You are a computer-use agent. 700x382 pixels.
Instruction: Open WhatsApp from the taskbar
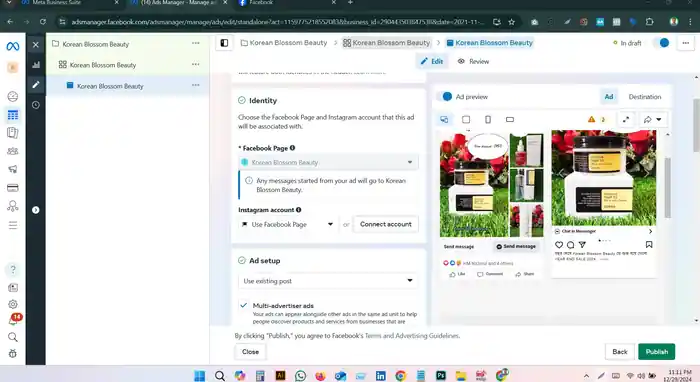point(300,375)
